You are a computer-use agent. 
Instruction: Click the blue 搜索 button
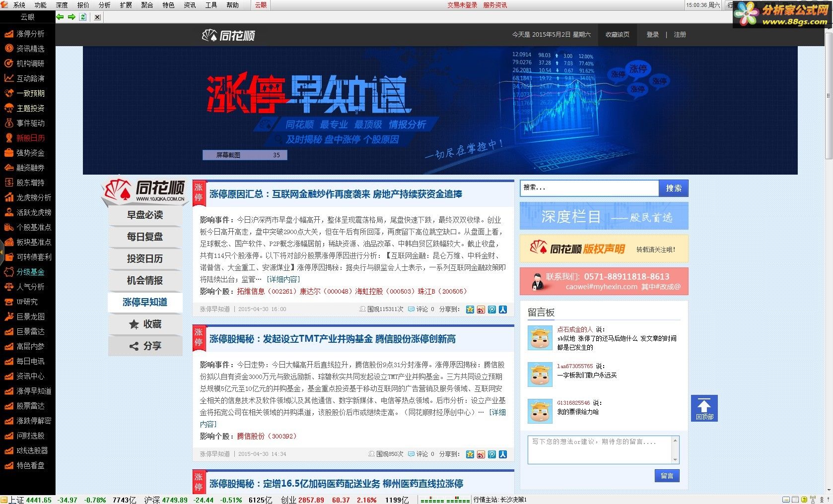tap(674, 188)
